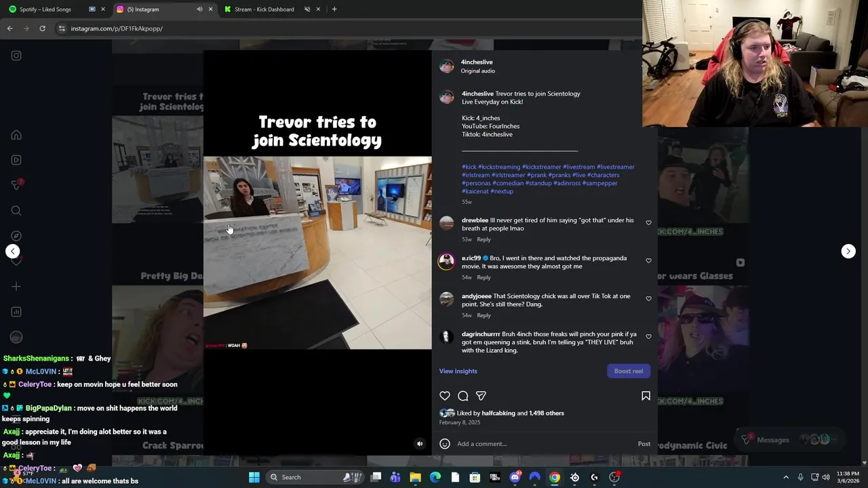Like e.ric99's comment
The height and width of the screenshot is (488, 868).
[648, 261]
